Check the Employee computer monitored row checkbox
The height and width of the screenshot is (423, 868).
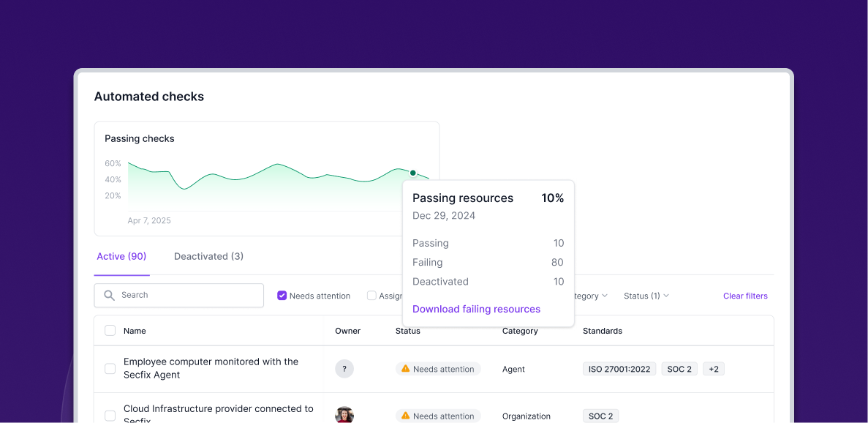click(x=110, y=369)
